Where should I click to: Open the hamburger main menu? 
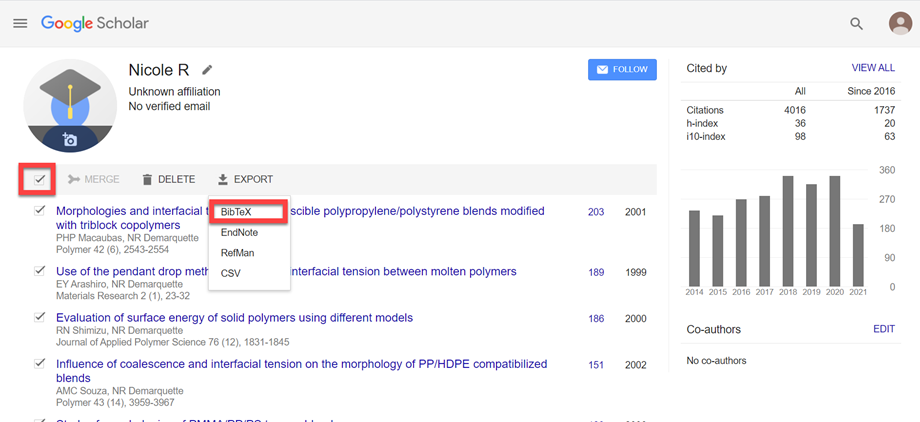20,23
